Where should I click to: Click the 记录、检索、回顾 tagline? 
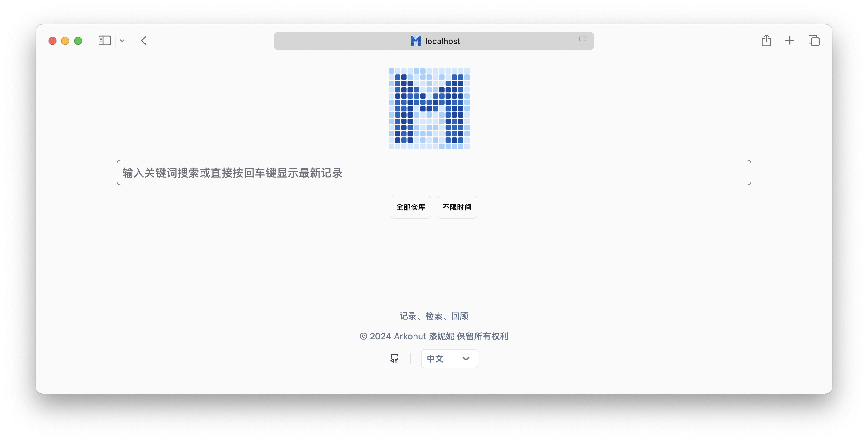(434, 316)
